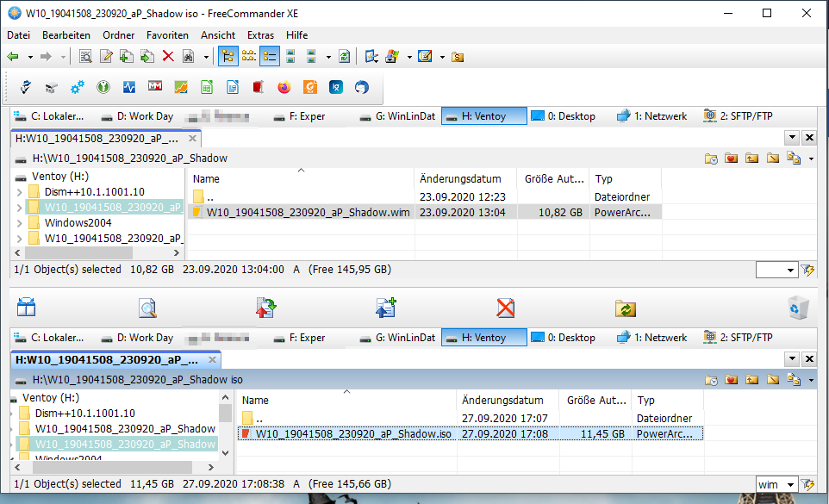This screenshot has height=504, width=829.
Task: Open file search binoculars icon
Action: point(188,57)
